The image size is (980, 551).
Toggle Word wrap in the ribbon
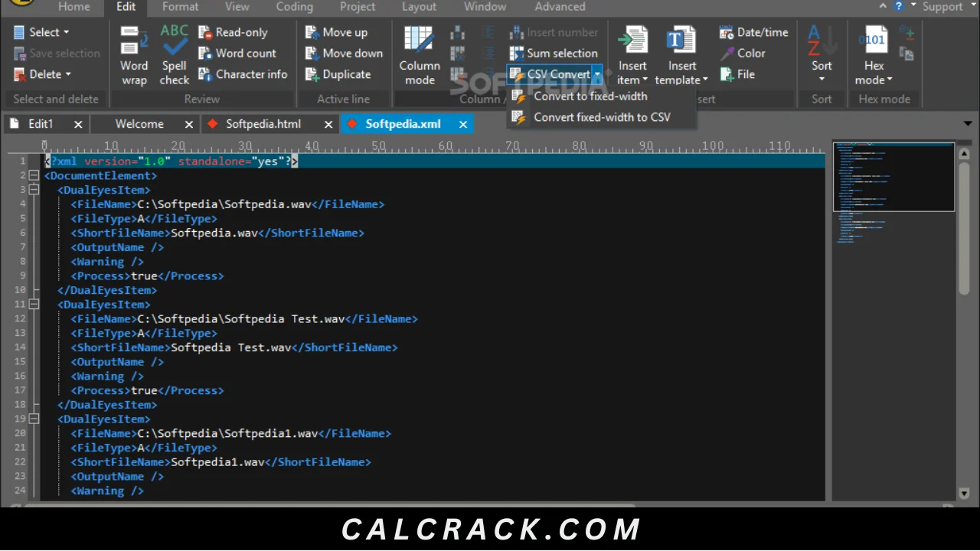tap(134, 56)
